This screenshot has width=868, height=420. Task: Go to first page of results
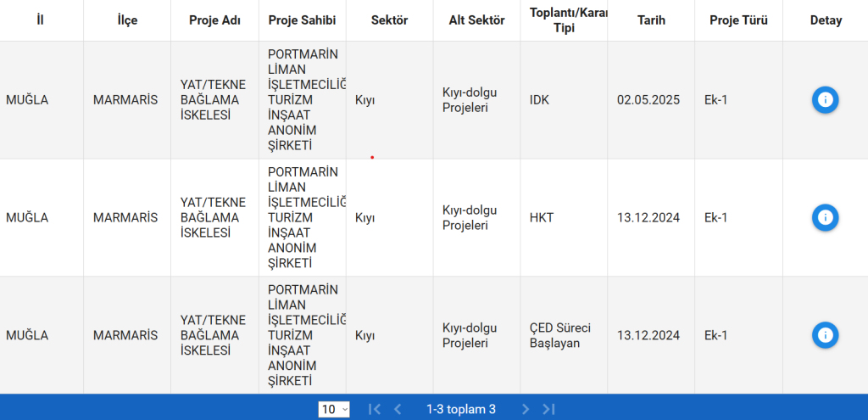(x=375, y=410)
